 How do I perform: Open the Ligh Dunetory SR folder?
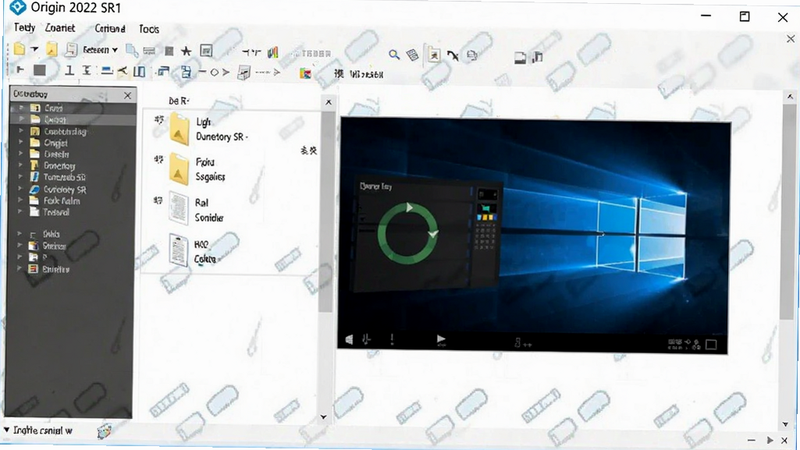point(209,129)
